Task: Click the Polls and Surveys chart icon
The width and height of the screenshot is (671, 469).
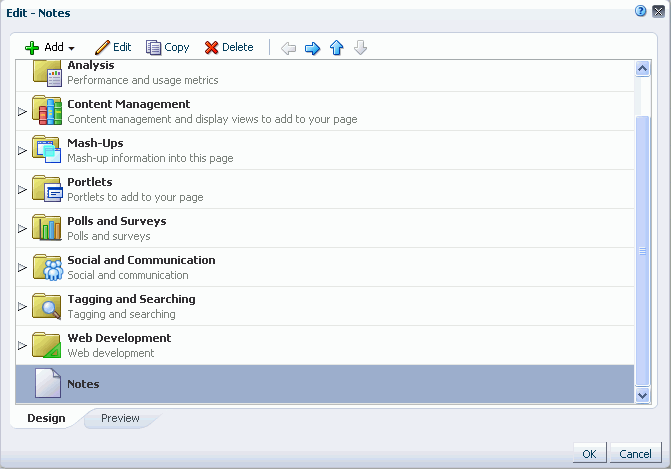Action: coord(47,227)
